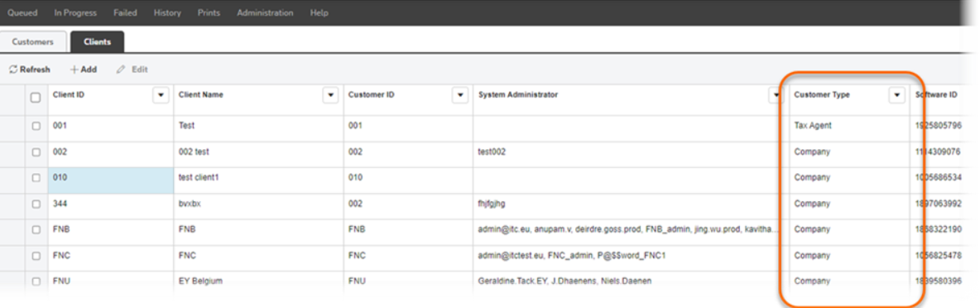Click the Software ID column header
Image resolution: width=980 pixels, height=308 pixels.
936,95
